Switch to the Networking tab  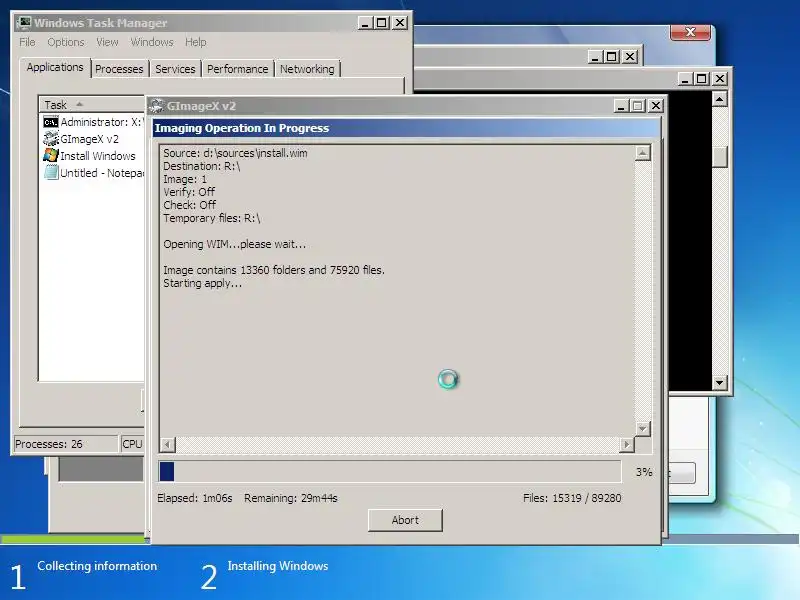pos(307,69)
